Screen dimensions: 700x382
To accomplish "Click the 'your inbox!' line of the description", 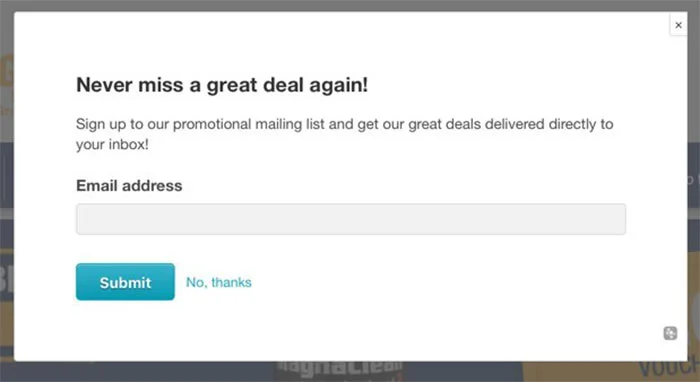I will click(112, 145).
